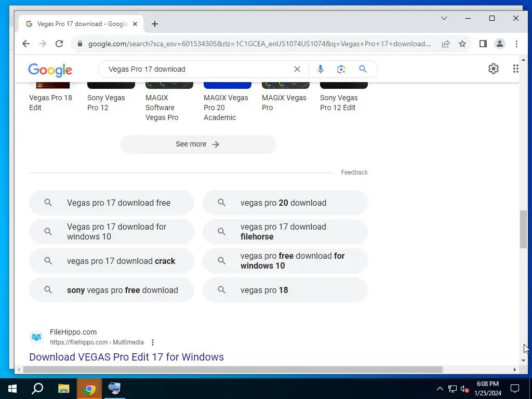The height and width of the screenshot is (399, 532).
Task: Click the forward navigation arrow
Action: [43, 44]
